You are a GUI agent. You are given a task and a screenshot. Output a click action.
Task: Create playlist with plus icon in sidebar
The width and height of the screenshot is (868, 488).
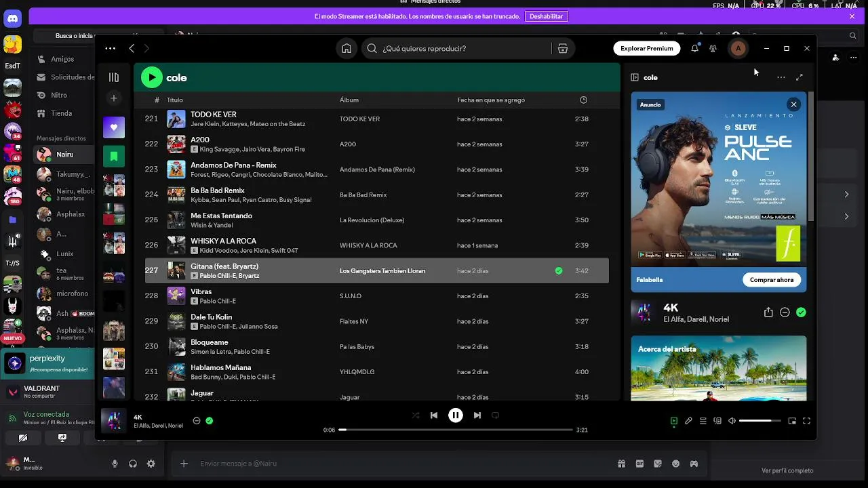(114, 98)
